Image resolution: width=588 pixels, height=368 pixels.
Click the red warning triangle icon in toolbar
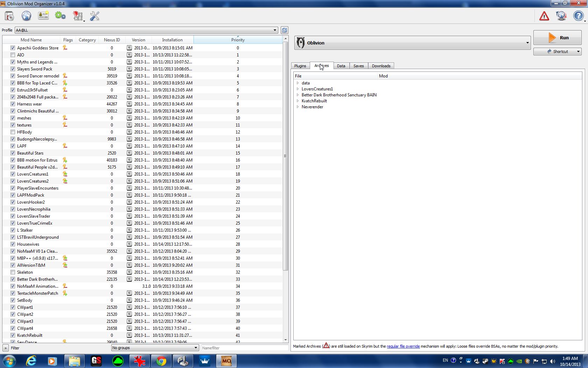tap(544, 16)
